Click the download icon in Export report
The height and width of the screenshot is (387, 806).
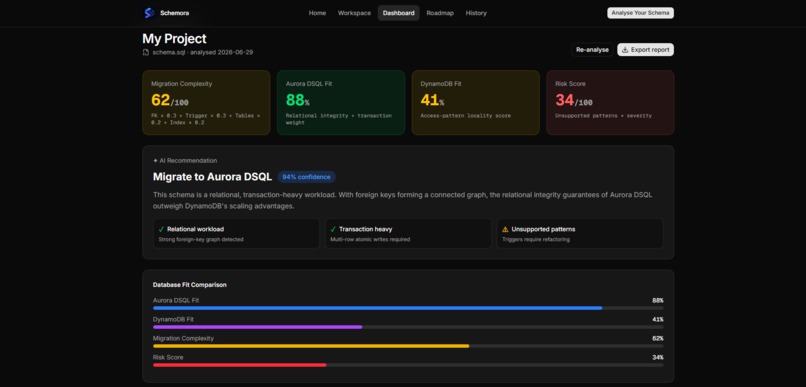(x=625, y=50)
